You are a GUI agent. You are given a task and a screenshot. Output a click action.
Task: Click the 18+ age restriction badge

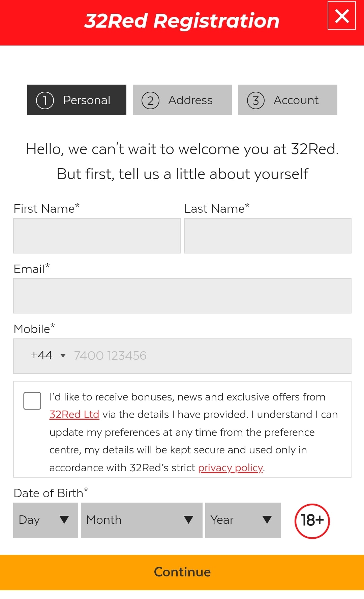tap(311, 520)
